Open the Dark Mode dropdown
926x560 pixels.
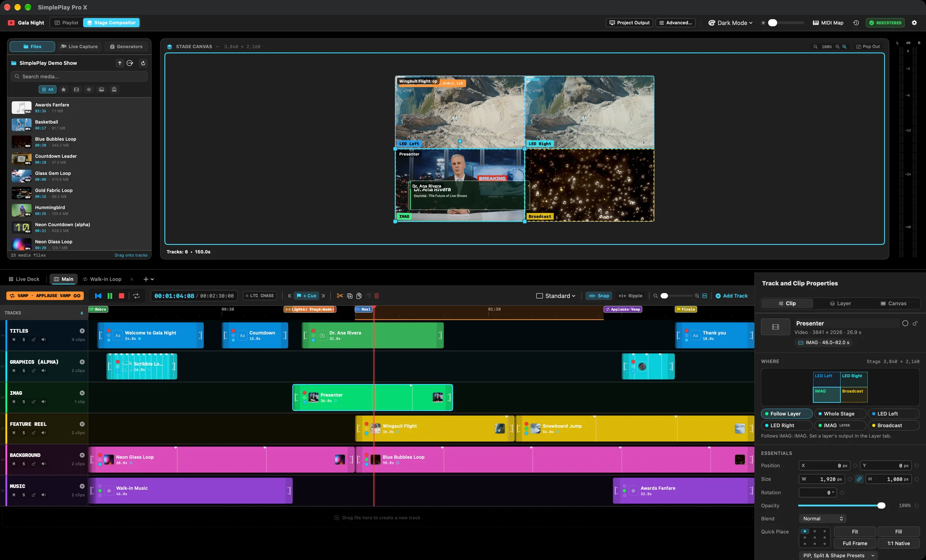point(730,23)
